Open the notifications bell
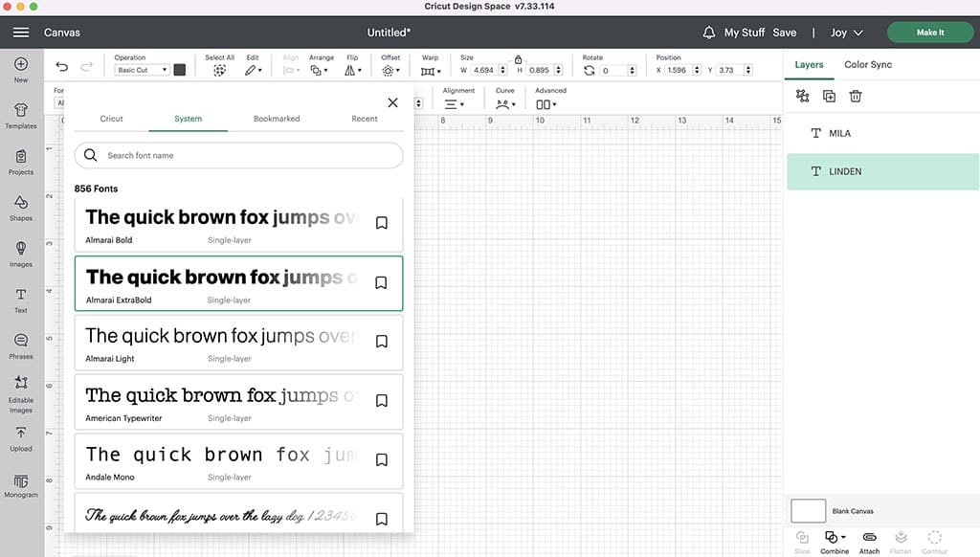The image size is (980, 557). coord(709,33)
